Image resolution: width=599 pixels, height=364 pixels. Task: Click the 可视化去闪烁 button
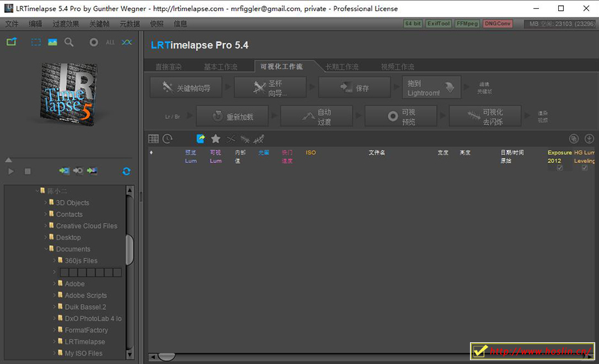click(485, 116)
